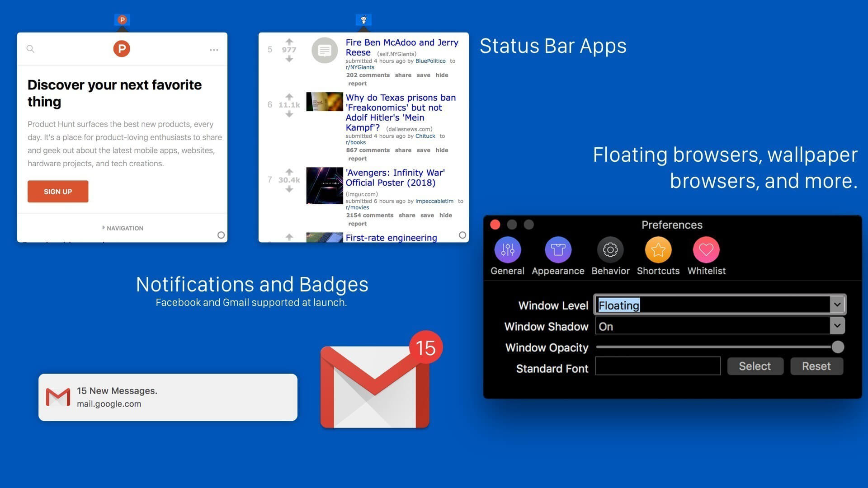Viewport: 868px width, 488px height.
Task: Click the Standard Font text field
Action: tap(657, 366)
